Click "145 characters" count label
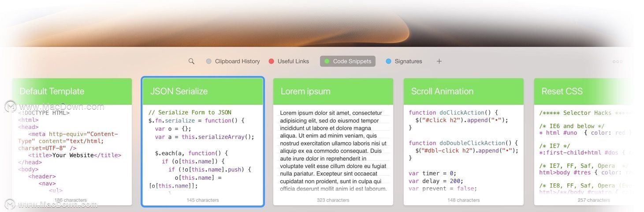 202,200
